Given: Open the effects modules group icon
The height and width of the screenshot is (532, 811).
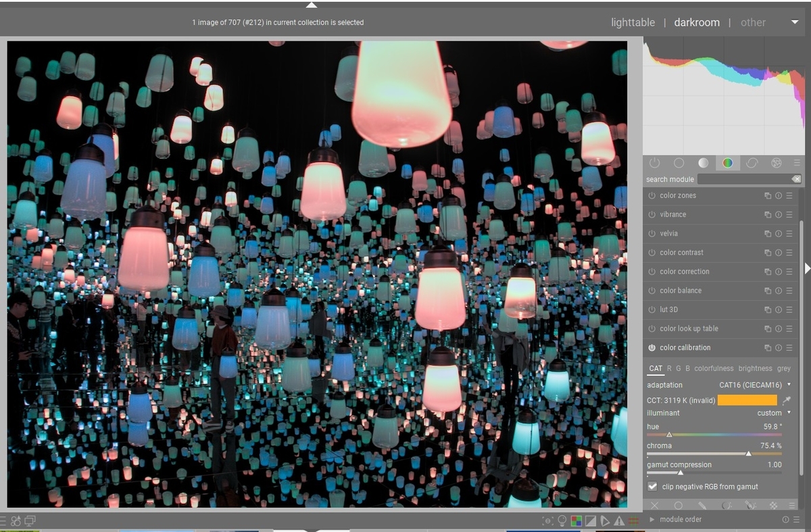Looking at the screenshot, I should 776,163.
